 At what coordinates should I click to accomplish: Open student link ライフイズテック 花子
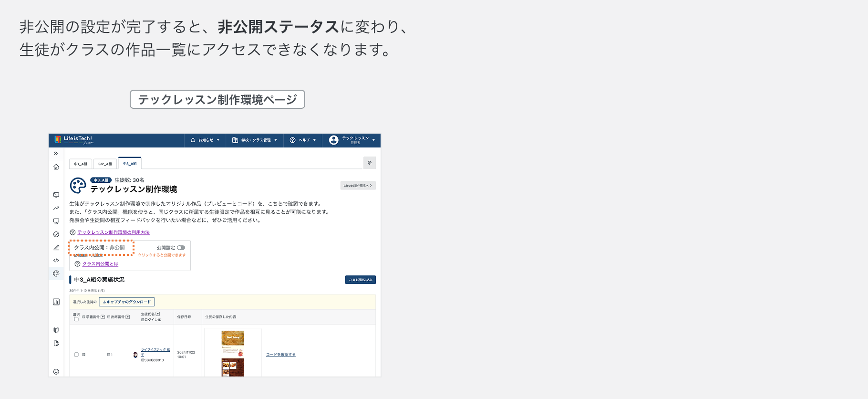click(x=155, y=352)
